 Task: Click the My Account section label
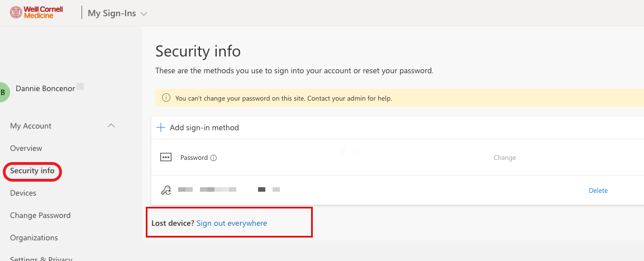pos(31,126)
